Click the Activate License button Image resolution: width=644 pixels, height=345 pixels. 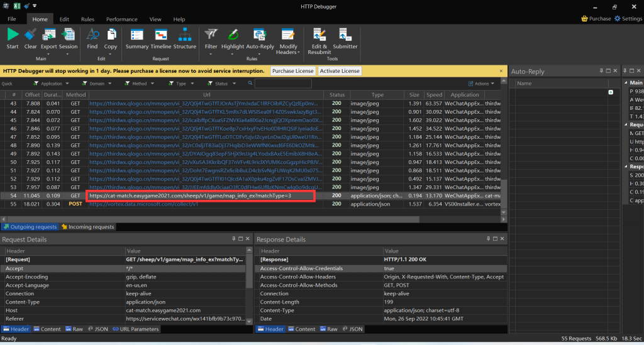pyautogui.click(x=340, y=71)
